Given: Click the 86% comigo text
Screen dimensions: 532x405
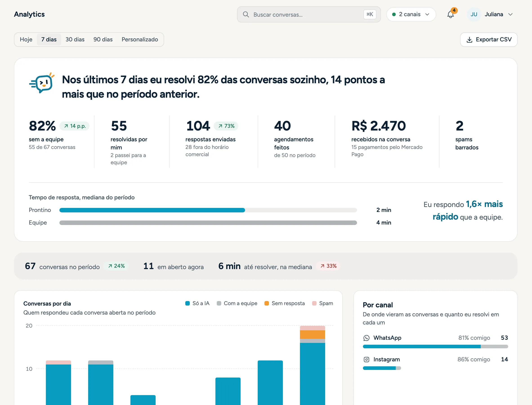Looking at the screenshot, I should pyautogui.click(x=474, y=360).
